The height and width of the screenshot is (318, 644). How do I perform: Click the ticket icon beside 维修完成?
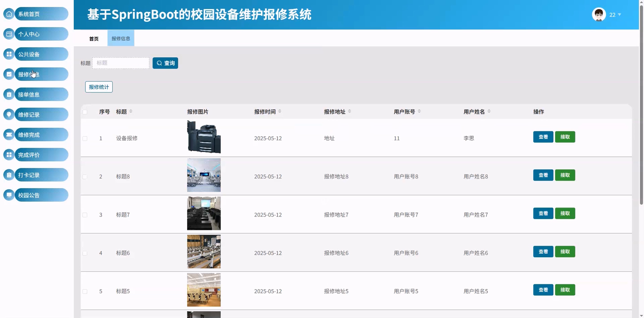(9, 135)
